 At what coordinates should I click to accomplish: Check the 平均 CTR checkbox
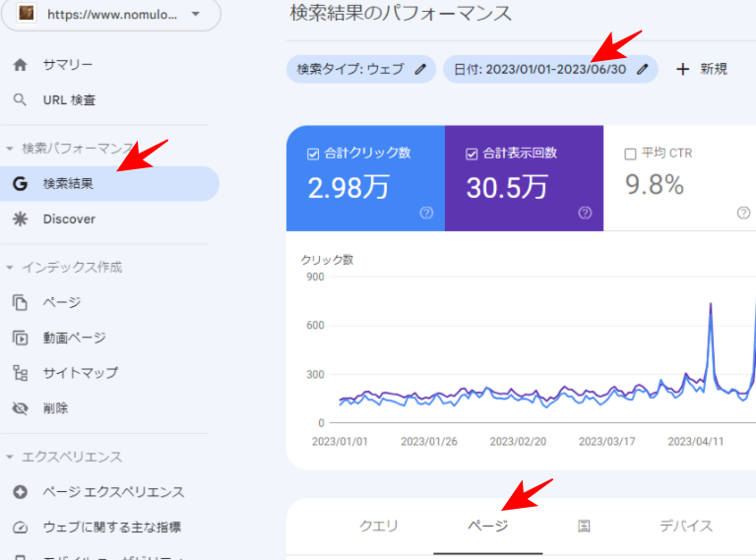[630, 154]
